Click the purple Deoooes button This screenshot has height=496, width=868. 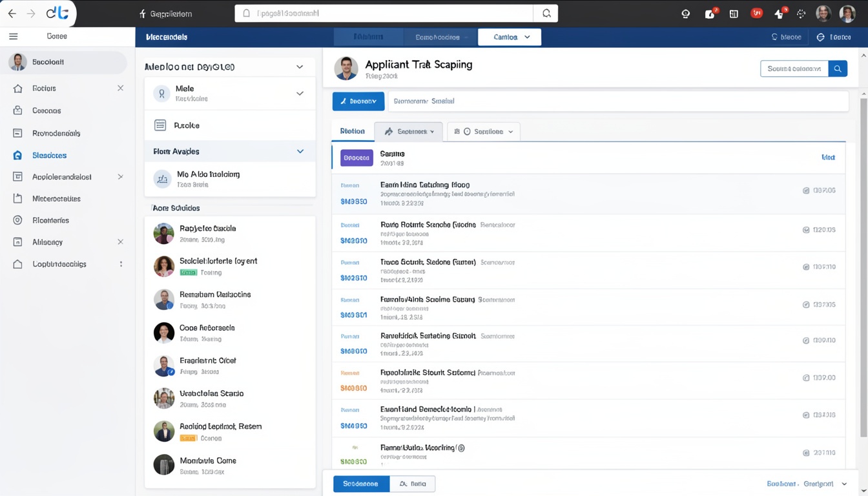point(356,158)
